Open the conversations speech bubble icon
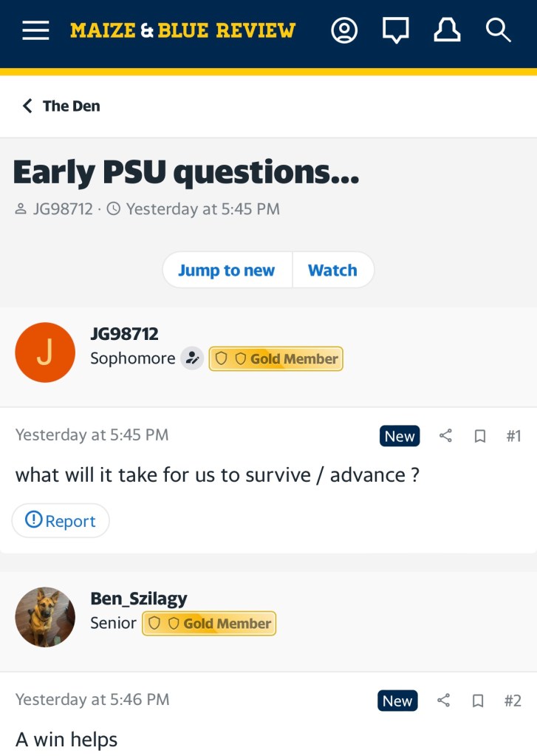 point(395,30)
